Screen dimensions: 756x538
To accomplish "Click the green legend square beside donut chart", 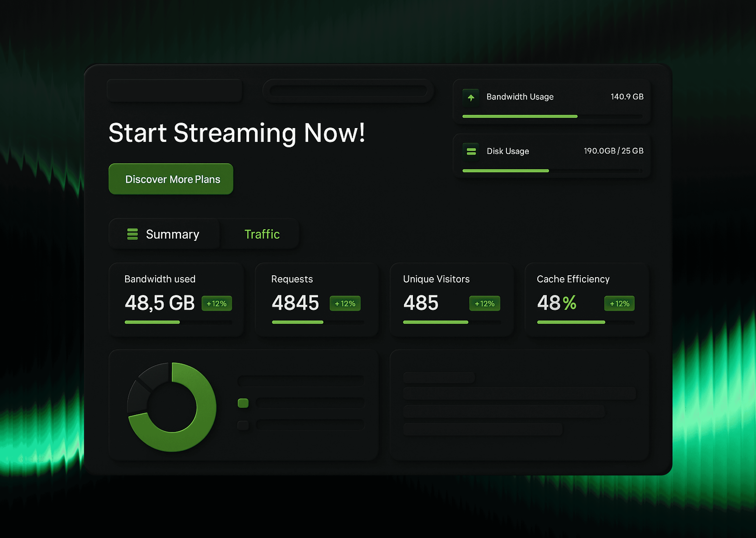I will (x=243, y=403).
